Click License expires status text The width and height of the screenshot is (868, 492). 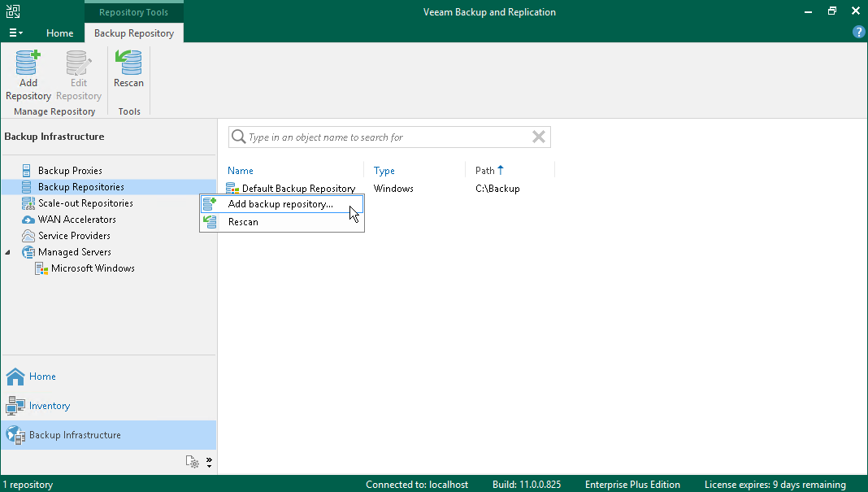(775, 484)
